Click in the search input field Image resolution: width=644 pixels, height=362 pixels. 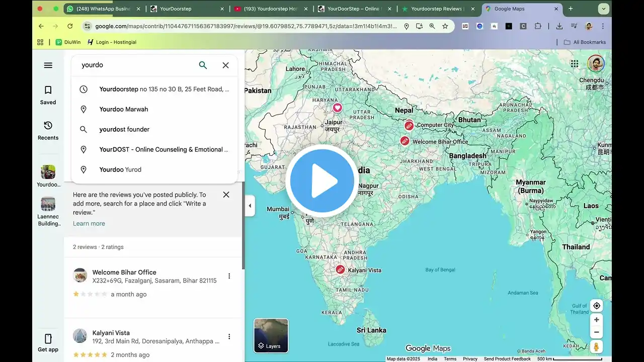(136, 65)
